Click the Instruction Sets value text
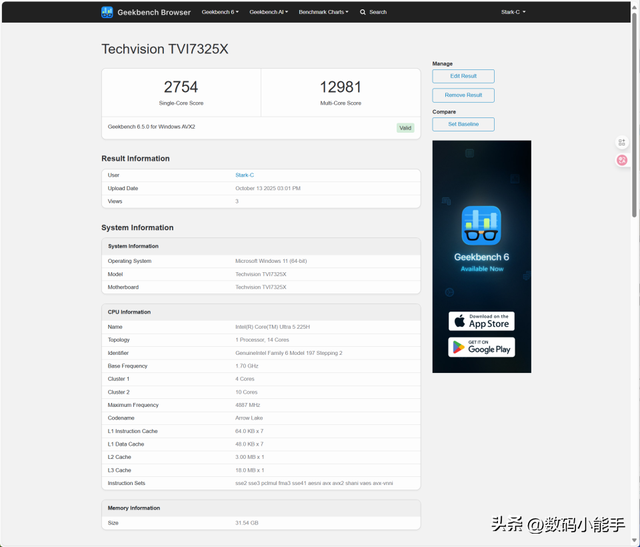 pyautogui.click(x=314, y=483)
